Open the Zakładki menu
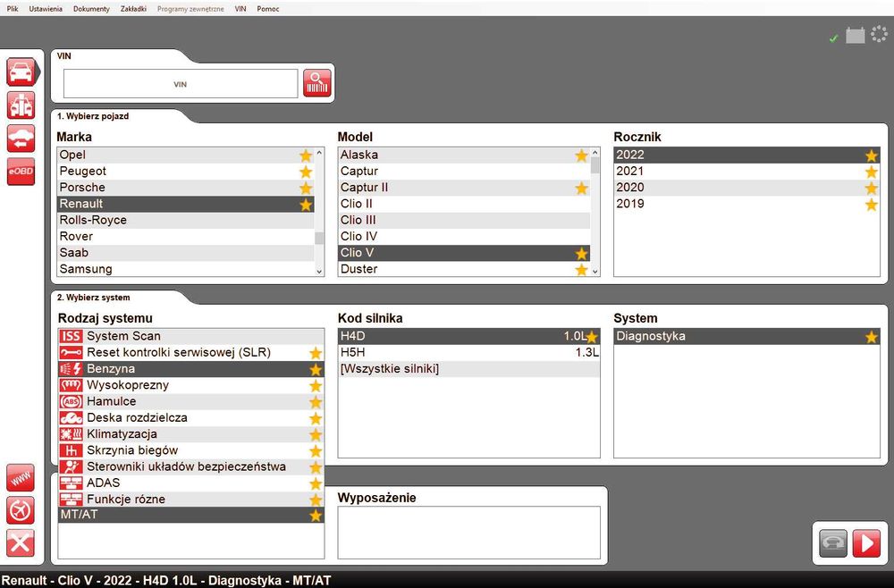 tap(133, 9)
